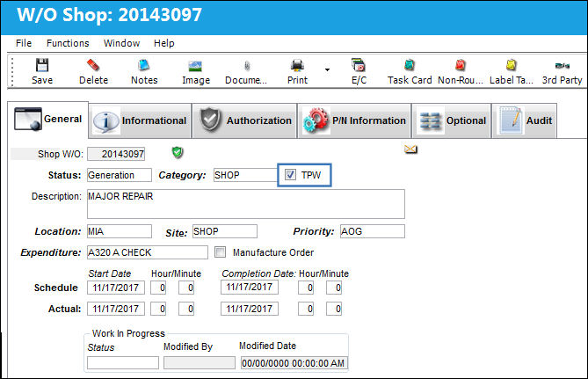Click the Expenditure label link
Viewport: 588px width, 379px height.
coord(51,252)
